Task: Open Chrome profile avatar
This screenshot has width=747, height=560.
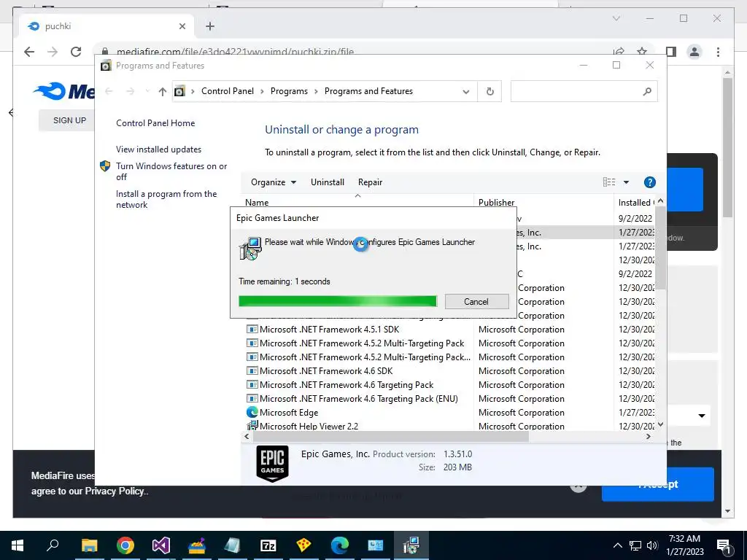Action: [x=694, y=52]
